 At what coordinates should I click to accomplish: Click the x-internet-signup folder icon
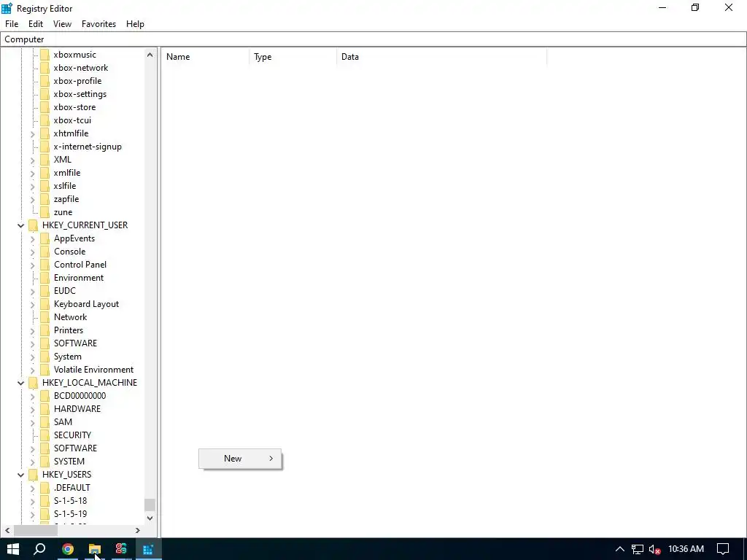(x=44, y=147)
